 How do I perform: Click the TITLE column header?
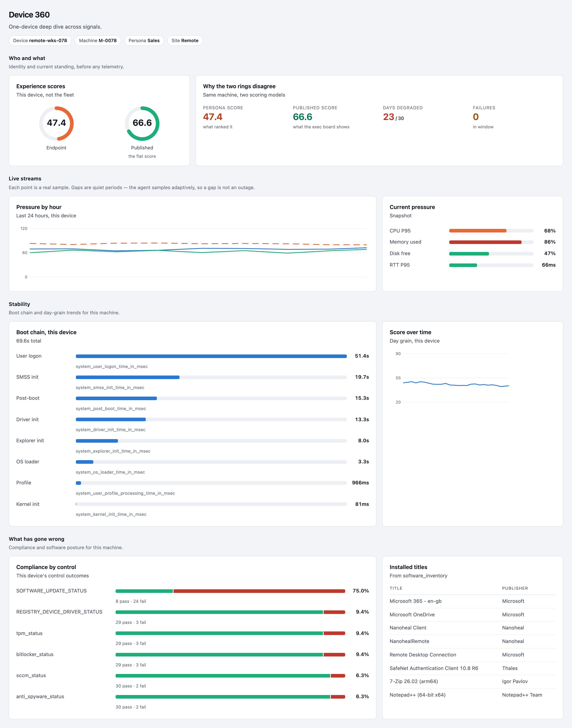(x=396, y=588)
